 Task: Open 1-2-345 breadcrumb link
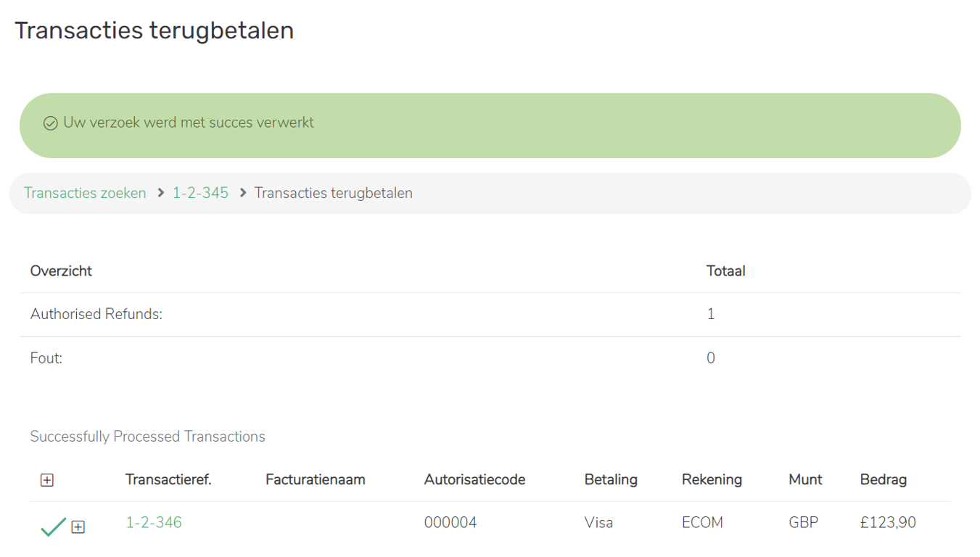coord(200,193)
